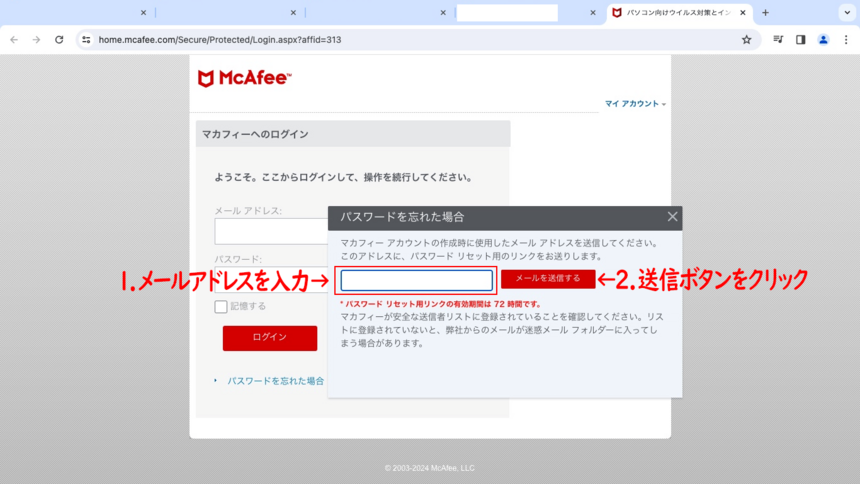Close the fourth browser tab
This screenshot has height=484, width=860.
coord(593,13)
